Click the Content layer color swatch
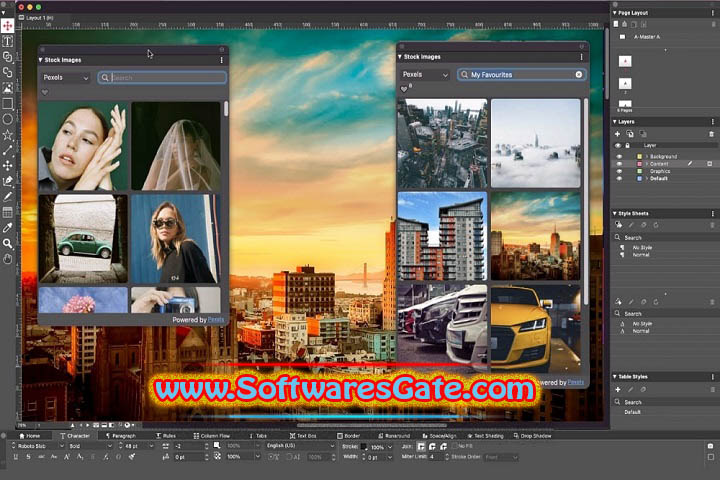 (x=639, y=164)
